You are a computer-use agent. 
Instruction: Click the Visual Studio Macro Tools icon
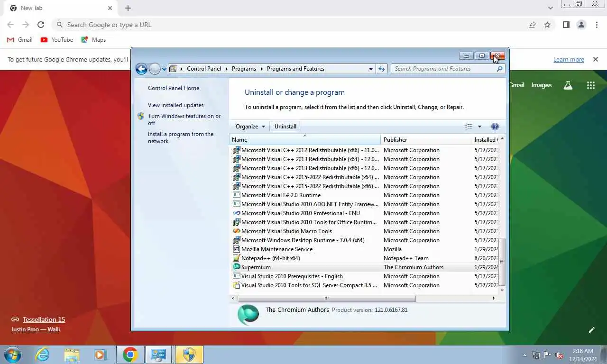coord(237,231)
